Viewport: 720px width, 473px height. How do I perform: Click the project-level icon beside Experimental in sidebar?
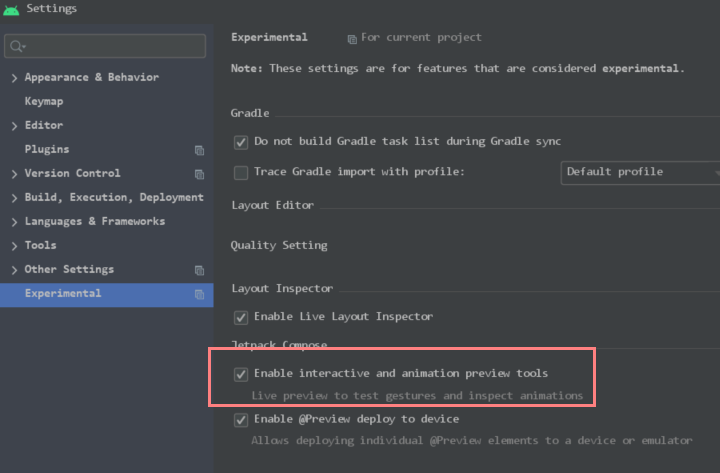click(x=199, y=294)
